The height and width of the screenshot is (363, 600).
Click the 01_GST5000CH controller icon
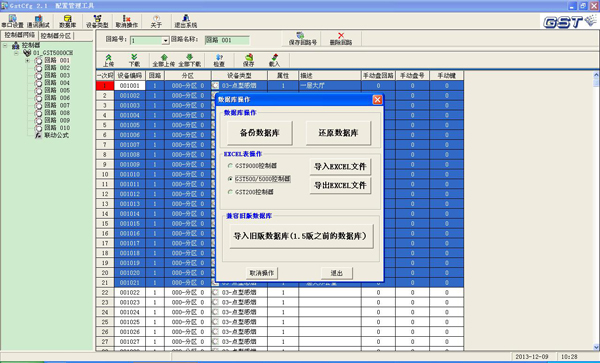(27, 53)
